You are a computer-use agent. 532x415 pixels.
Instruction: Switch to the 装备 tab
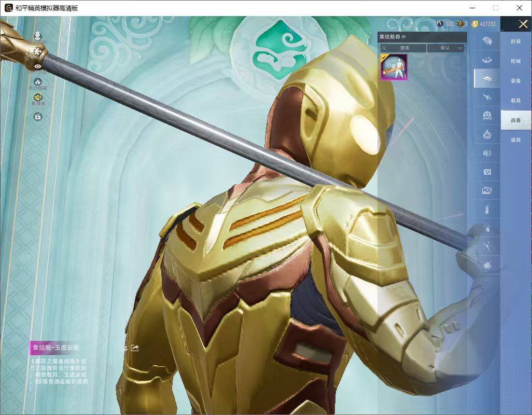click(516, 81)
